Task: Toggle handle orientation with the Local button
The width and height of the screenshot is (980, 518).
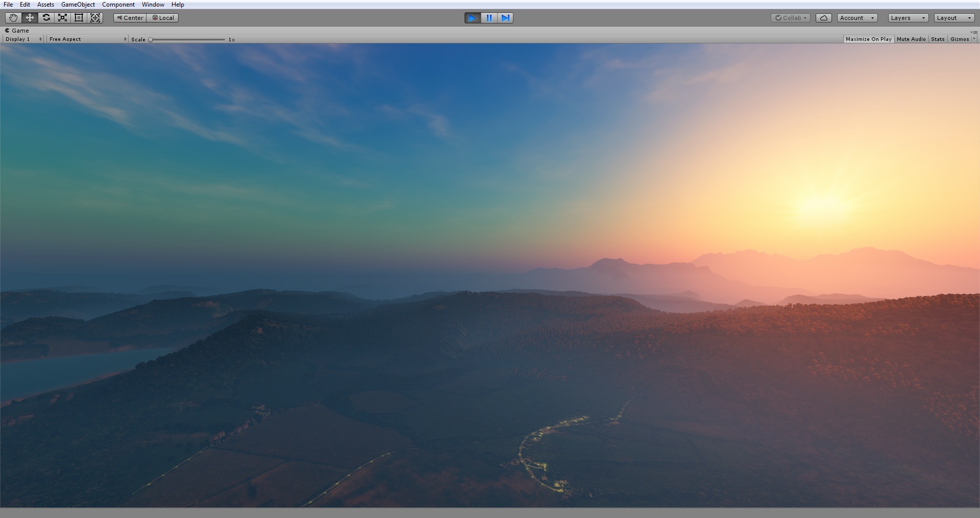Action: [x=163, y=17]
